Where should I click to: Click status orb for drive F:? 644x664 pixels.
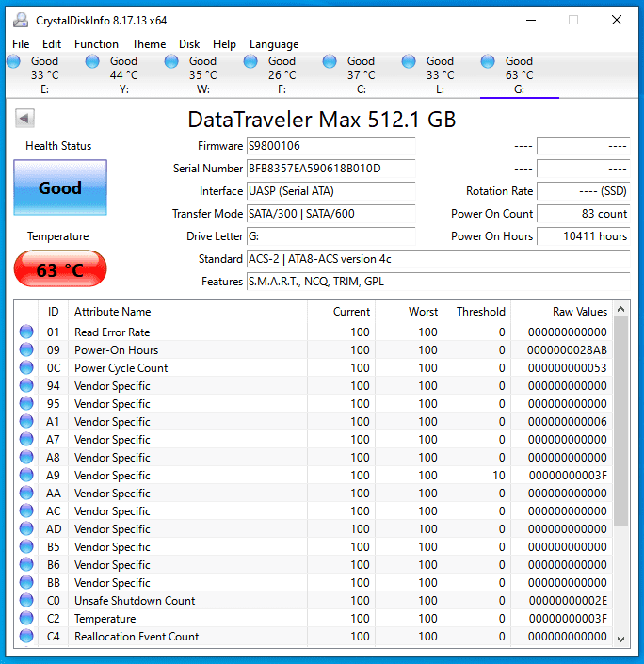pyautogui.click(x=250, y=61)
